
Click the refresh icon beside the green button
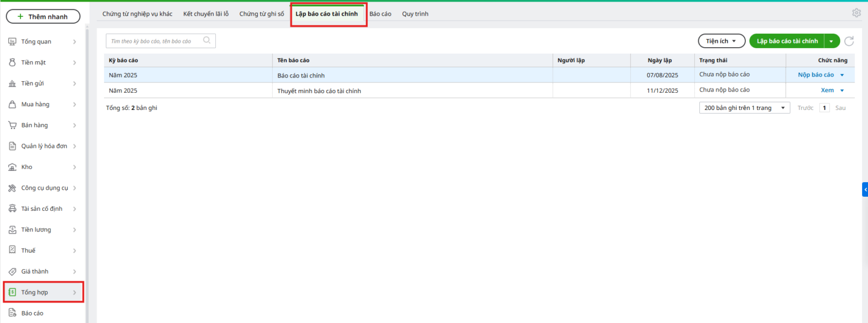(x=849, y=41)
